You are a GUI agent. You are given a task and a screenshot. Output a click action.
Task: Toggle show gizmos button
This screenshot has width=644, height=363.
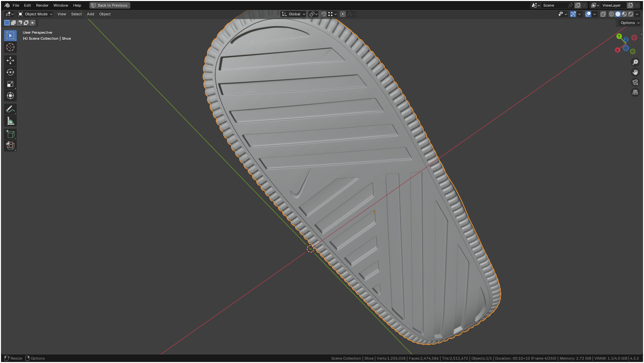tap(573, 14)
